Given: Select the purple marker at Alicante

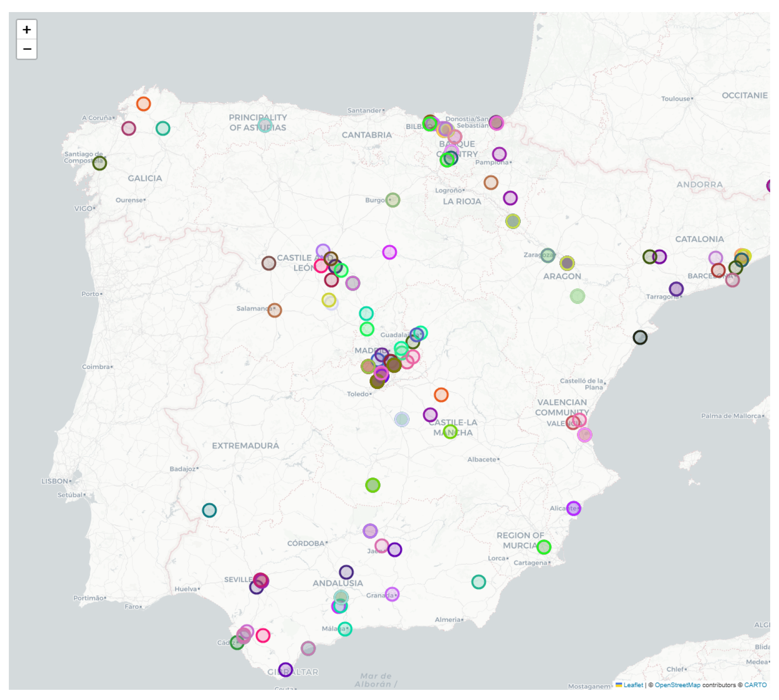Looking at the screenshot, I should click(574, 508).
